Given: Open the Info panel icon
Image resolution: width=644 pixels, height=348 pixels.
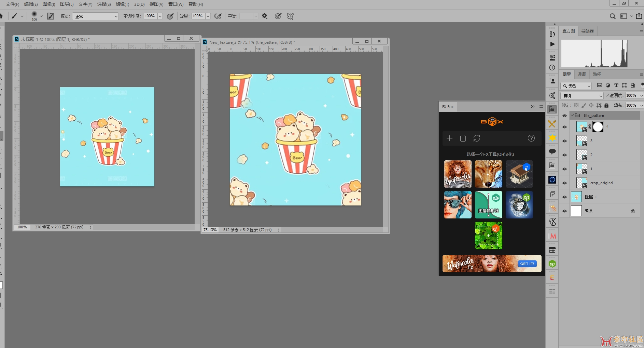Looking at the screenshot, I should click(552, 68).
